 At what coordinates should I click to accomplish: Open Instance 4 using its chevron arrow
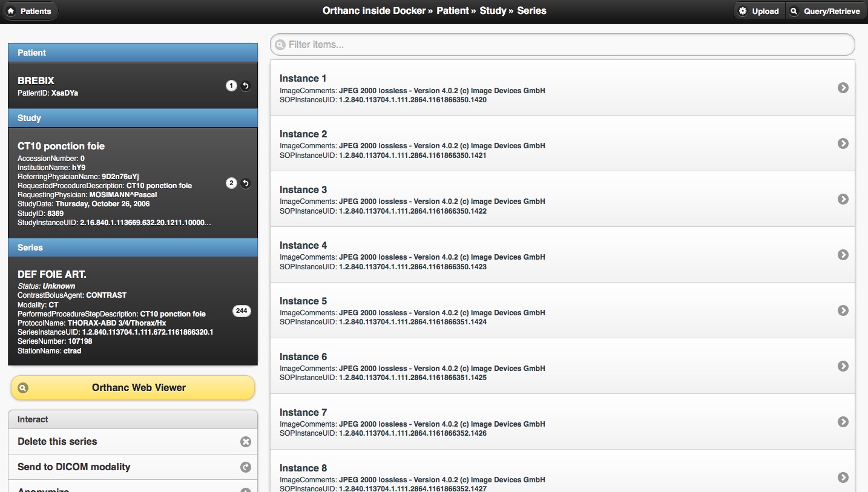pyautogui.click(x=843, y=255)
